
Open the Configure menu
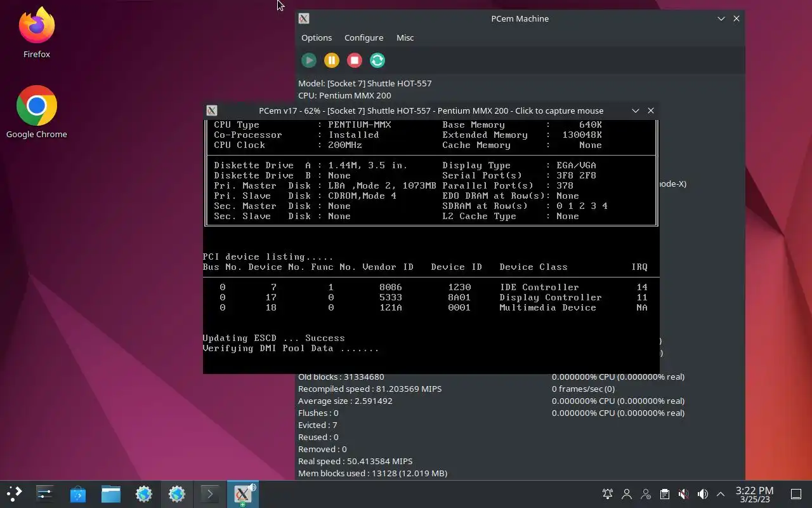coord(363,37)
